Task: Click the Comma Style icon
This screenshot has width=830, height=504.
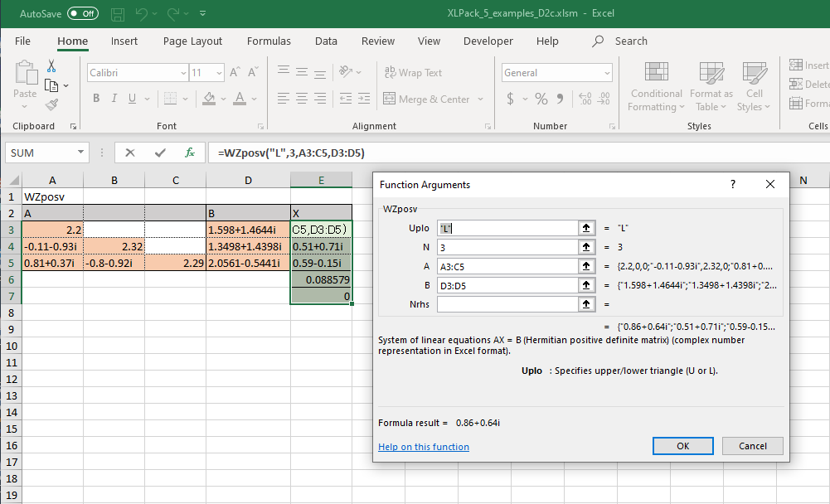Action: tap(560, 99)
